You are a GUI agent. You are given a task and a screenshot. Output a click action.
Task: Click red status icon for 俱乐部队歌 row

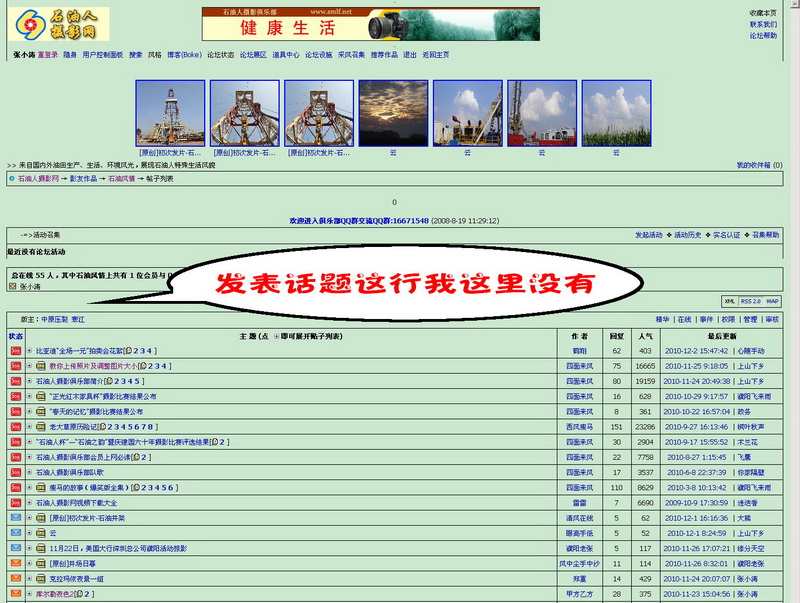click(16, 472)
